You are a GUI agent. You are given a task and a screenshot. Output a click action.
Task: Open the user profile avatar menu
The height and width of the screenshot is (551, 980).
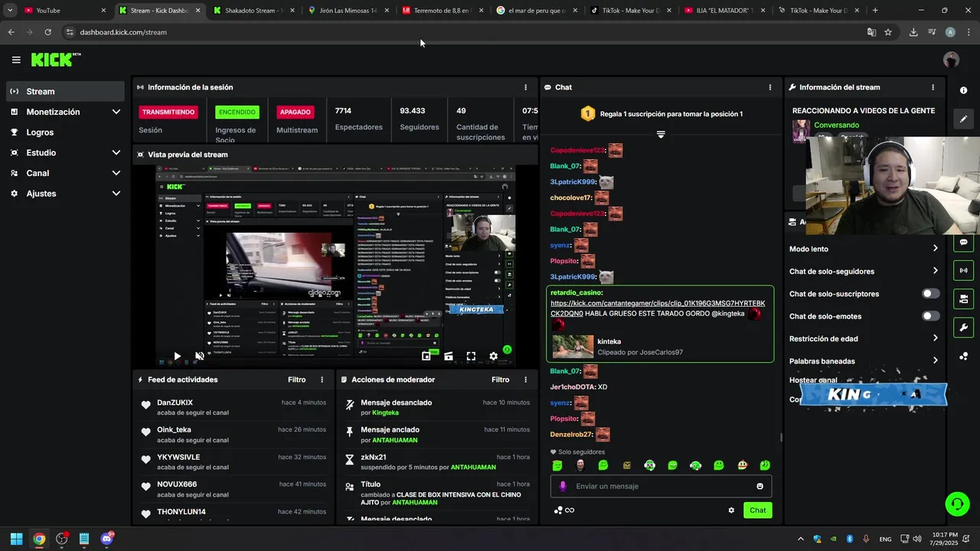951,60
